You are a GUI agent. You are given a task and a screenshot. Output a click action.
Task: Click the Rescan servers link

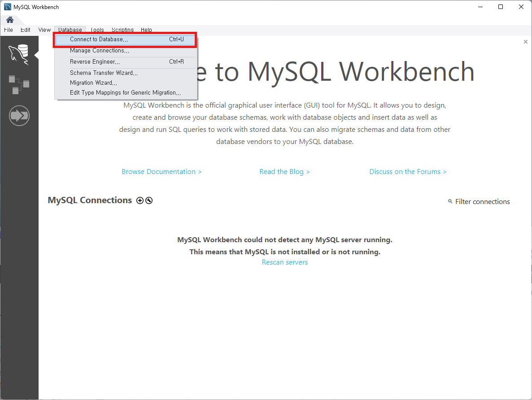(x=285, y=262)
